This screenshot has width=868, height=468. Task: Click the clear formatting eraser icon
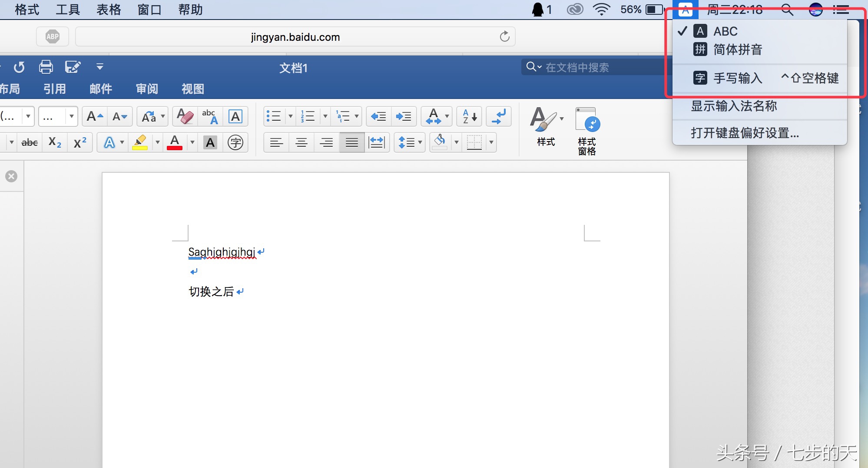tap(185, 116)
